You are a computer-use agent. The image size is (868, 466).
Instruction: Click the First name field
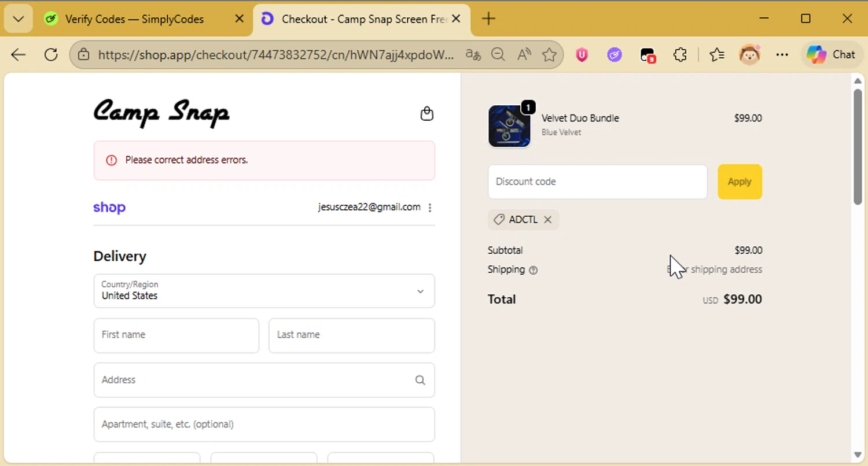(x=176, y=335)
